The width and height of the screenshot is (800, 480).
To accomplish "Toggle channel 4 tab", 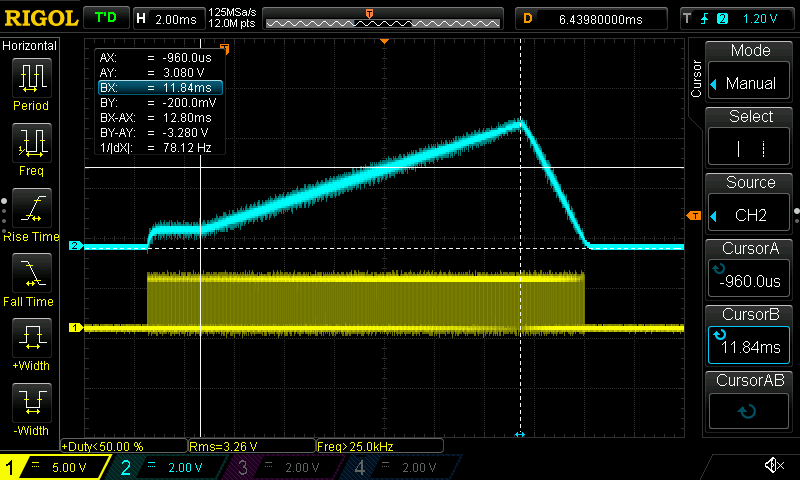I will pos(399,467).
